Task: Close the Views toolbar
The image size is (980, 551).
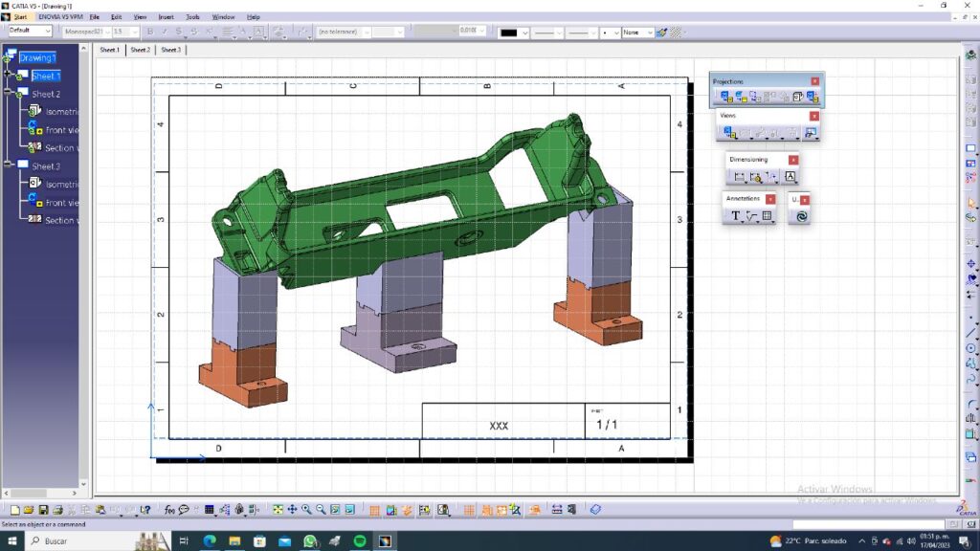Action: pos(813,116)
